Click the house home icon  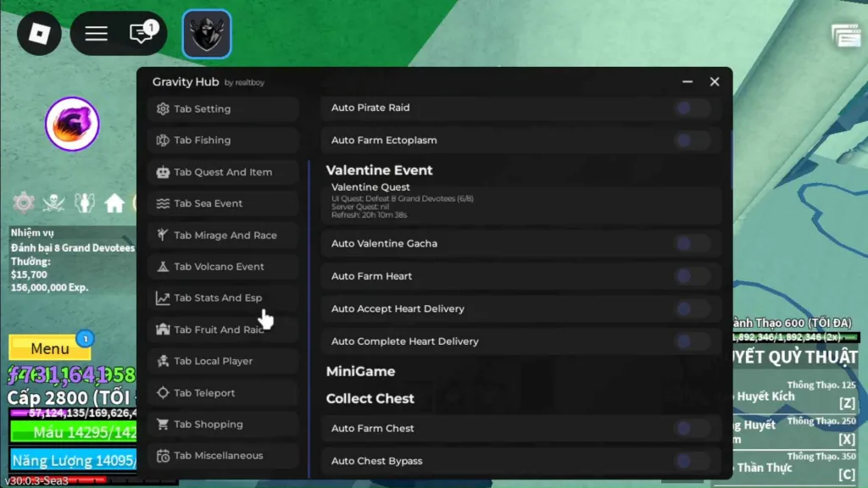click(114, 203)
